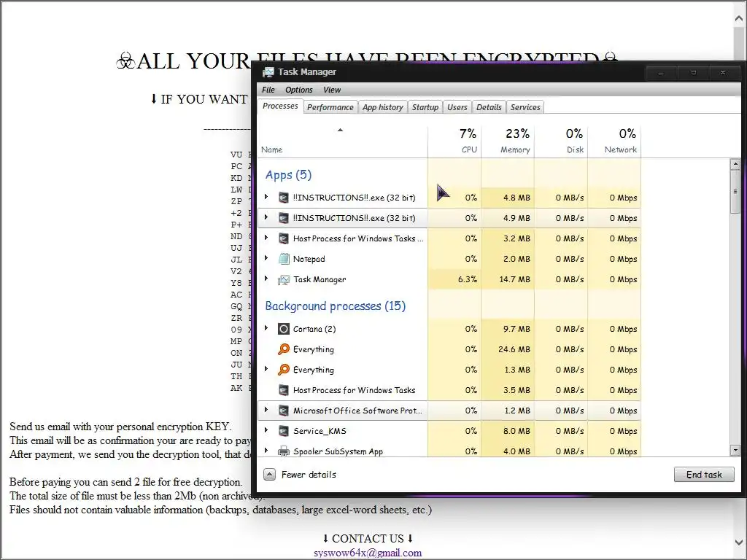Click the Cortana process icon
Screen dimensions: 747x560
click(284, 329)
